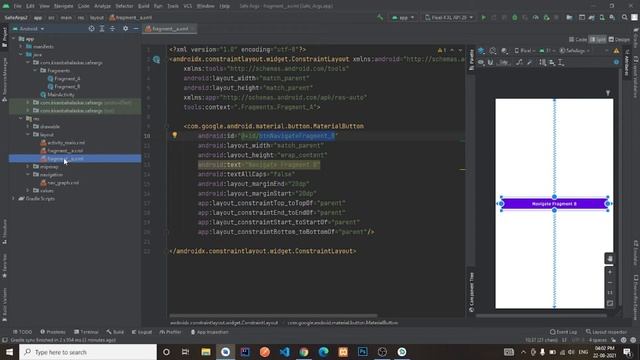Open the Problems tool window

coord(53,332)
